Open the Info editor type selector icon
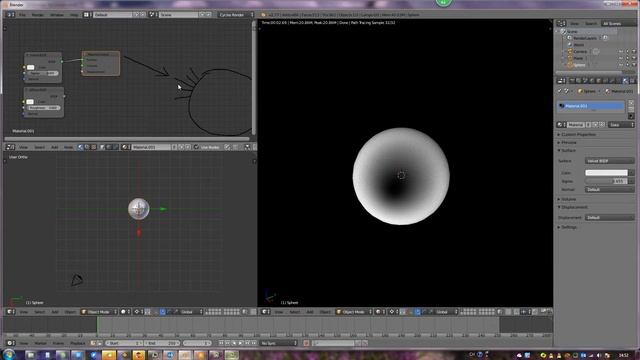The image size is (640, 360). (x=10, y=15)
